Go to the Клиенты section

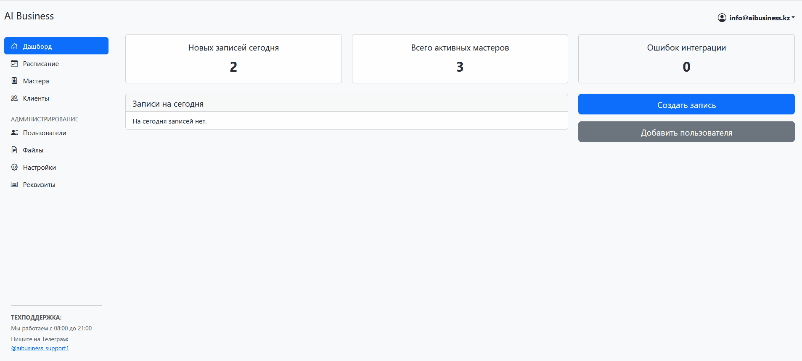(x=56, y=98)
